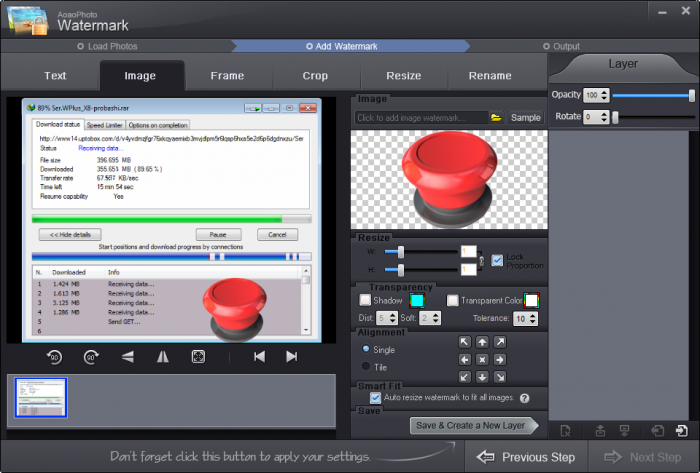This screenshot has width=700, height=473.
Task: Click the Rotate slider handle
Action: click(615, 117)
